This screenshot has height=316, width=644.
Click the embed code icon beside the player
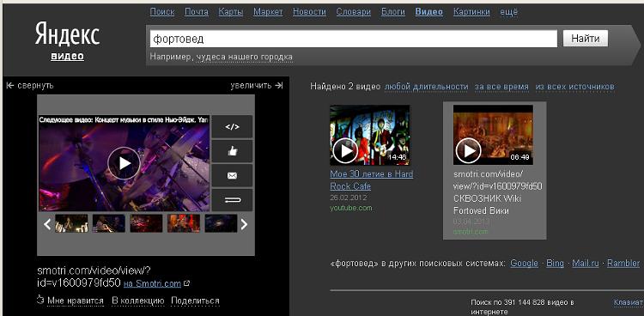[232, 126]
